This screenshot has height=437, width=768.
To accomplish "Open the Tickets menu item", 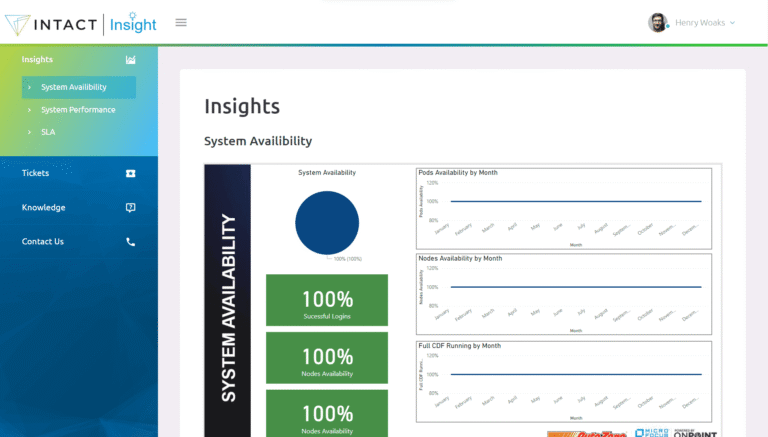I will [36, 173].
